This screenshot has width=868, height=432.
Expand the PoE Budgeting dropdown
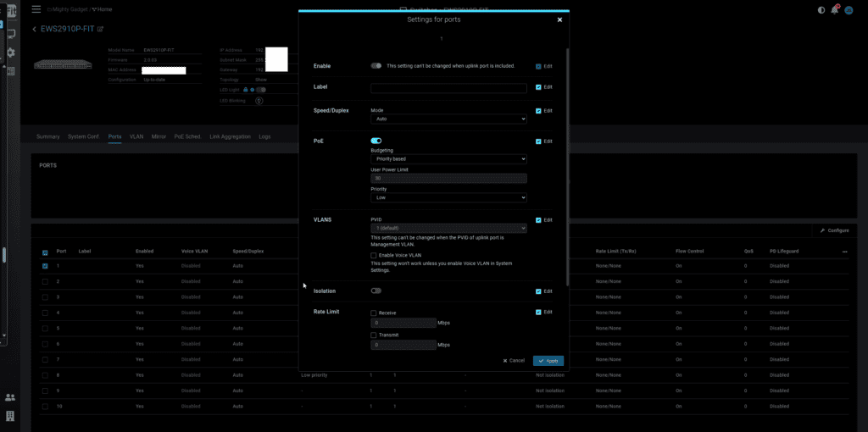pos(448,158)
